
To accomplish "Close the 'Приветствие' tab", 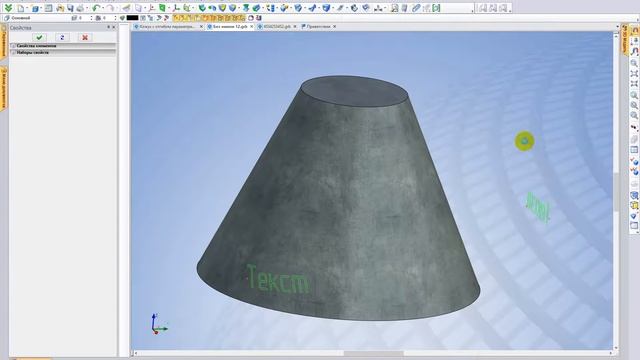I will tap(335, 27).
